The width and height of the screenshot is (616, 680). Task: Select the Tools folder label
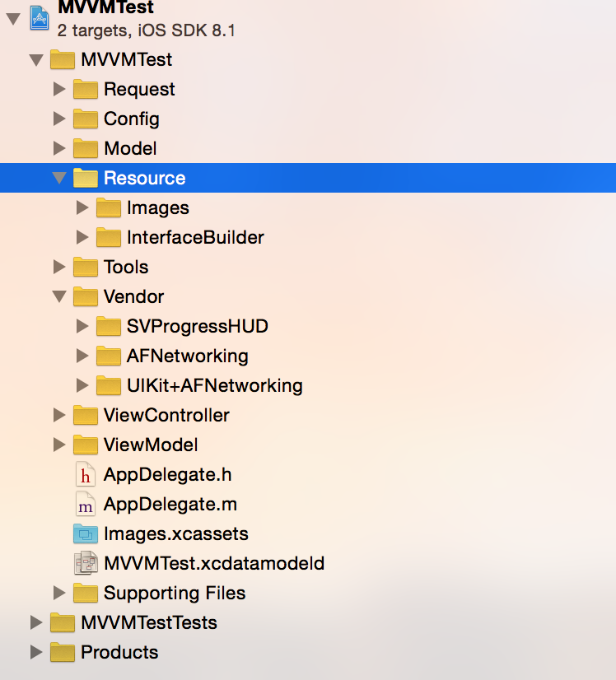[x=126, y=267]
